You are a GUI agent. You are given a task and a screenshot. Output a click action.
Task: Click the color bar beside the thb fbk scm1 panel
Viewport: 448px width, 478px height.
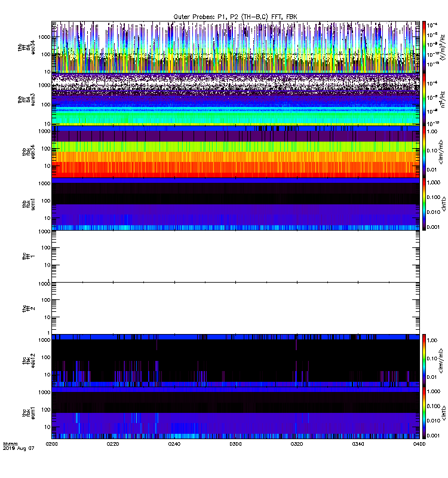click(x=424, y=204)
